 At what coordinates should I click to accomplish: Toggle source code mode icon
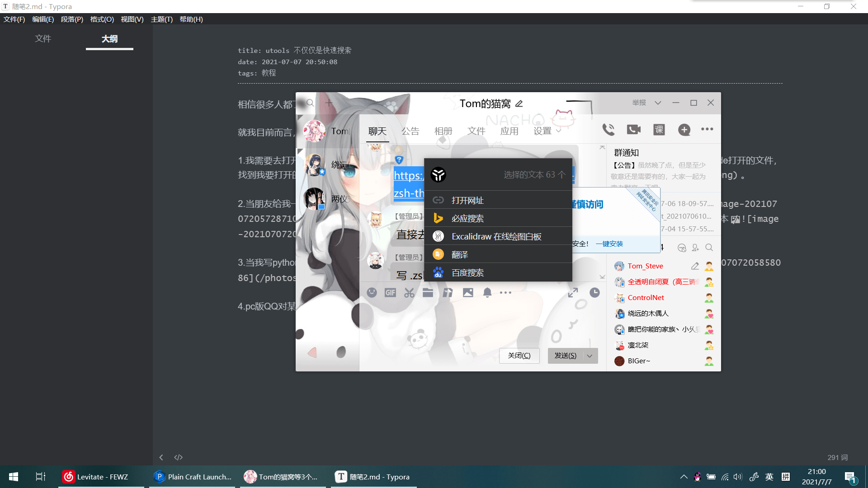point(179,457)
